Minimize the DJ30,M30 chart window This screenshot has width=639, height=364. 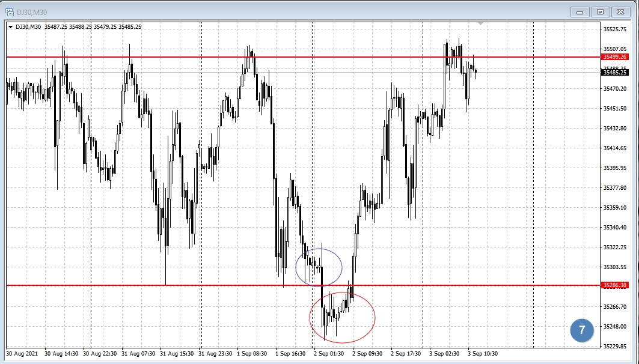(x=581, y=11)
